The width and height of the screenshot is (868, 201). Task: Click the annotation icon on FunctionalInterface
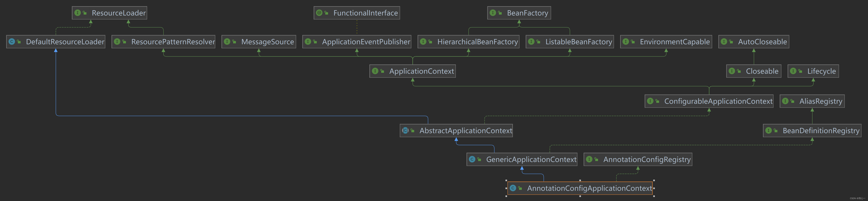click(x=319, y=13)
